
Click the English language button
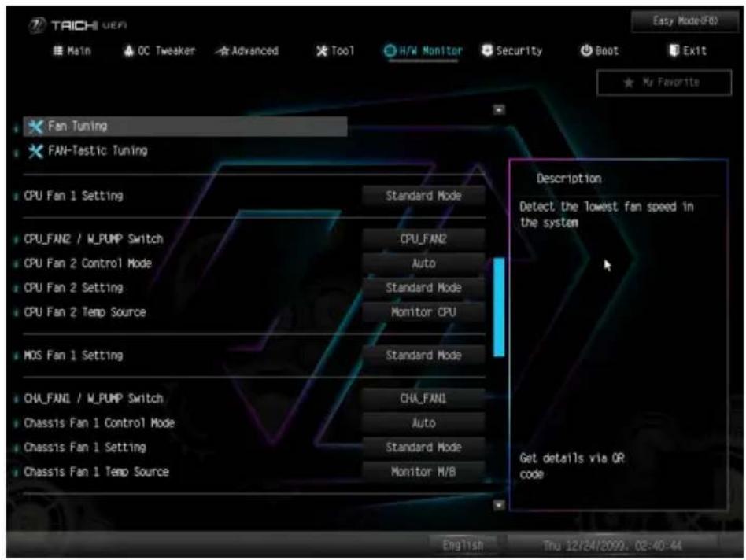(x=463, y=545)
